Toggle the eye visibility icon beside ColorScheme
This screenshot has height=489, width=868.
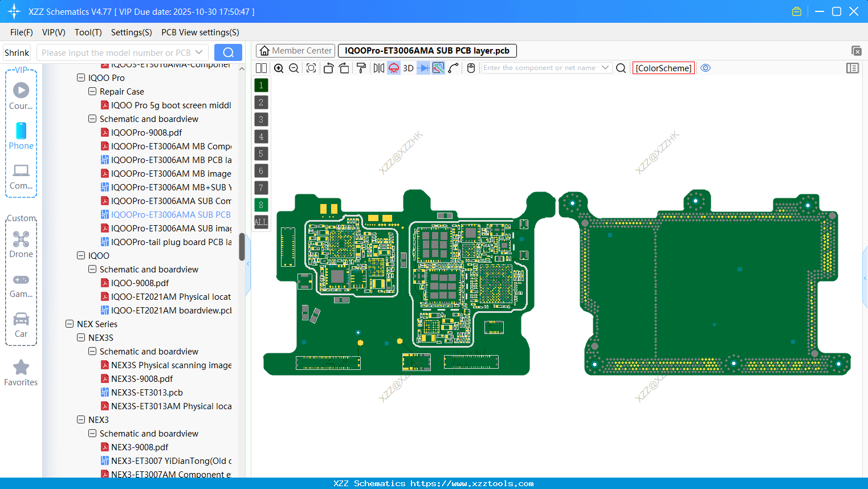pyautogui.click(x=706, y=68)
